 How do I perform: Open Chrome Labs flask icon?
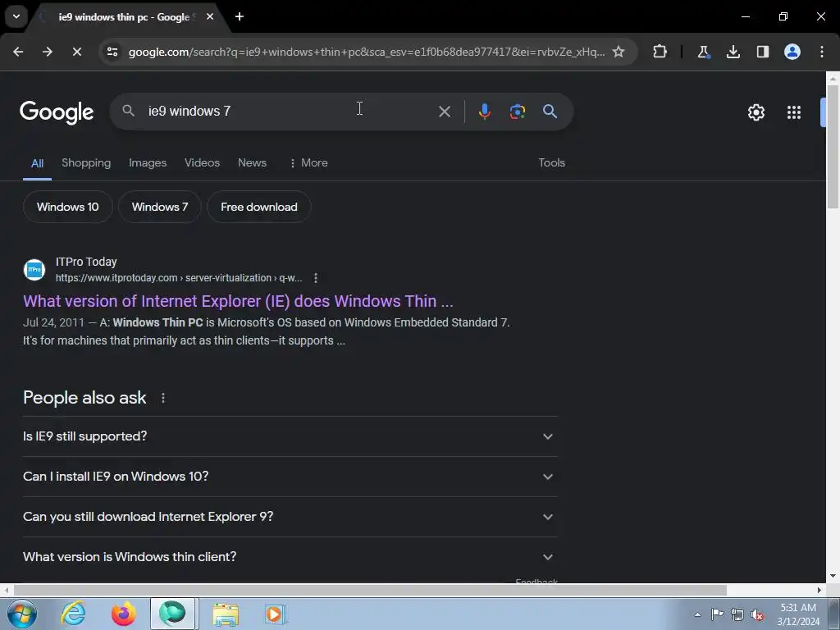(703, 52)
